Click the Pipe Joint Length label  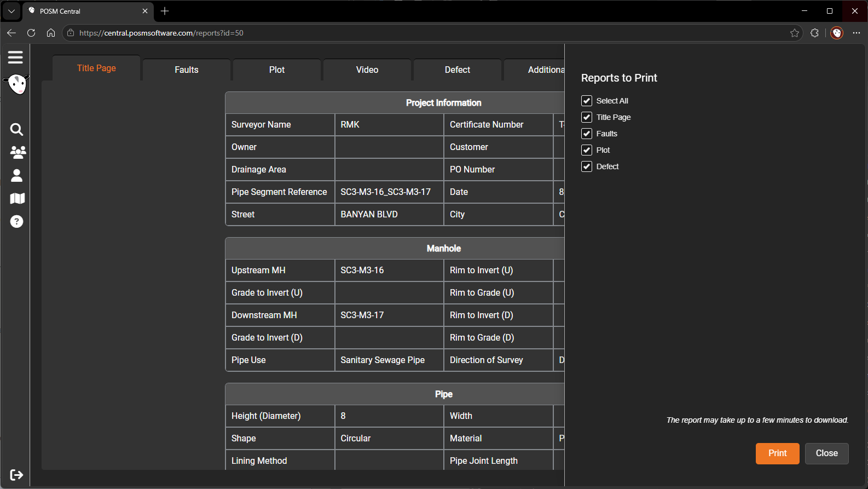484,461
